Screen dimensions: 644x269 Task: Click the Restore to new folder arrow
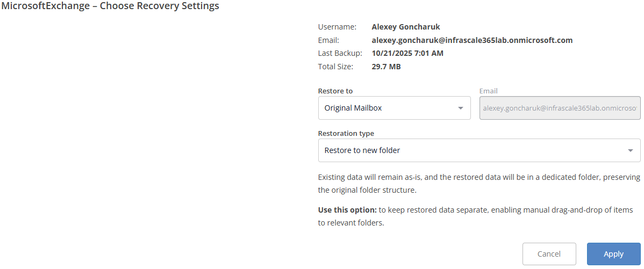631,150
